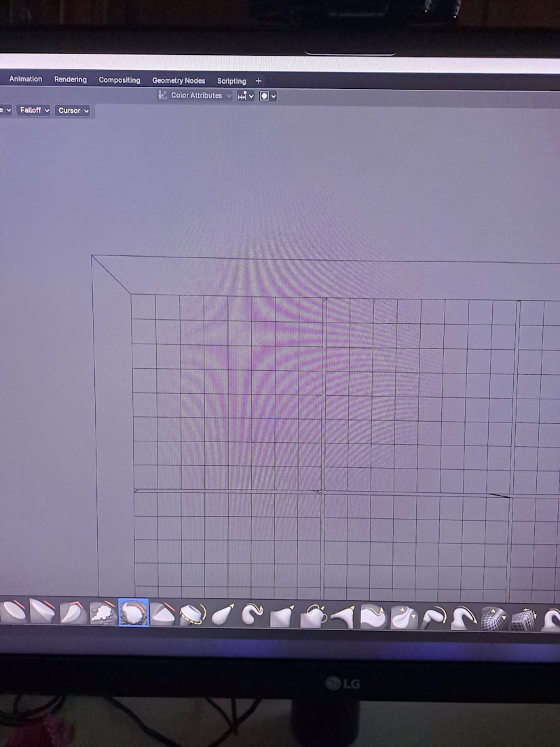Add a new workspace with the plus button
560x747 pixels.
(x=259, y=81)
